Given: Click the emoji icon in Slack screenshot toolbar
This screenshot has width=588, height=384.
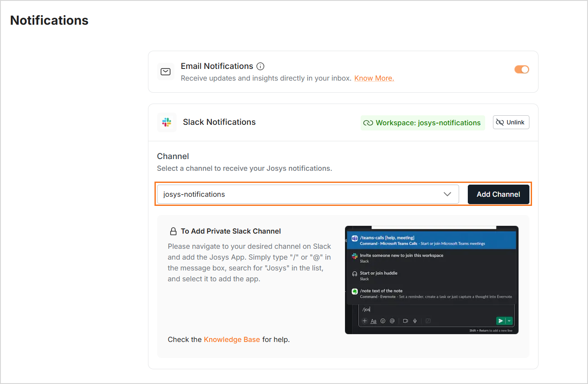Looking at the screenshot, I should (383, 321).
